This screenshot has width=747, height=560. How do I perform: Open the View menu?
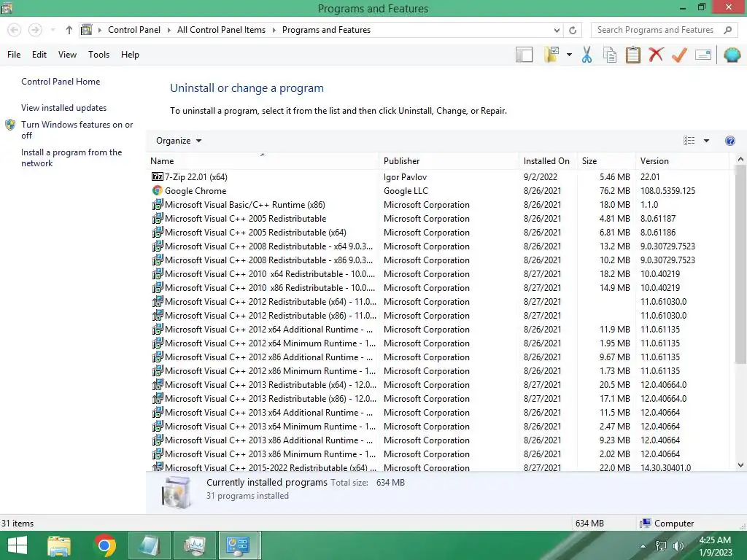pos(67,55)
